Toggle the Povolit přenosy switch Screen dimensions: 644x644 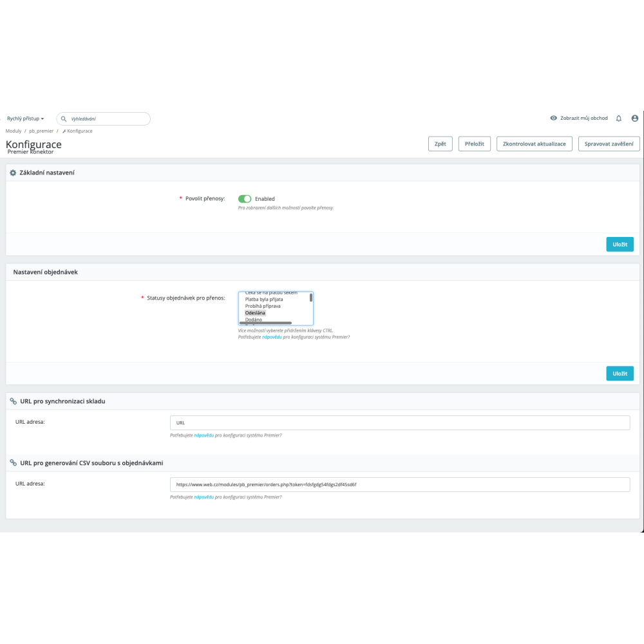(245, 199)
